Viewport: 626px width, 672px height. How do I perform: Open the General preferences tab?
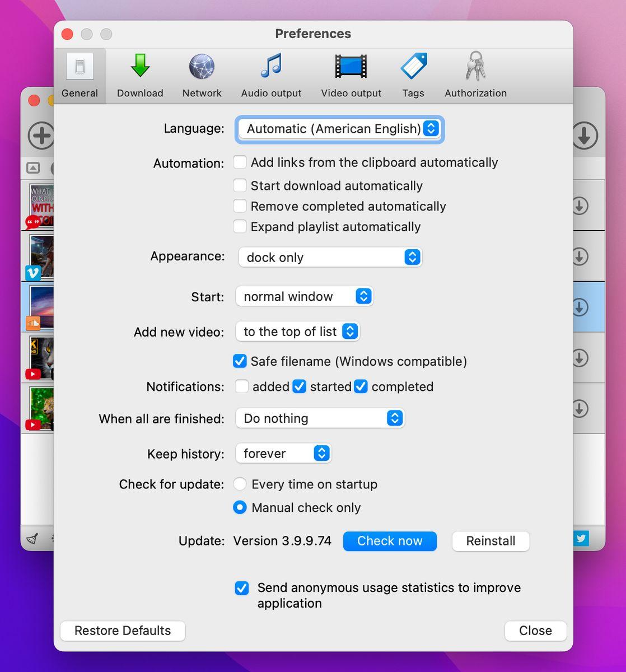pos(80,76)
